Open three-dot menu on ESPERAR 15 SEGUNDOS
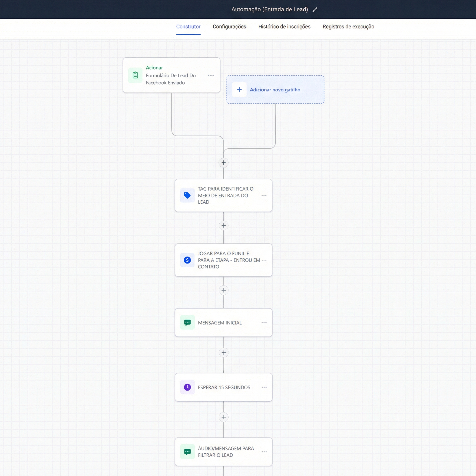 click(x=264, y=387)
